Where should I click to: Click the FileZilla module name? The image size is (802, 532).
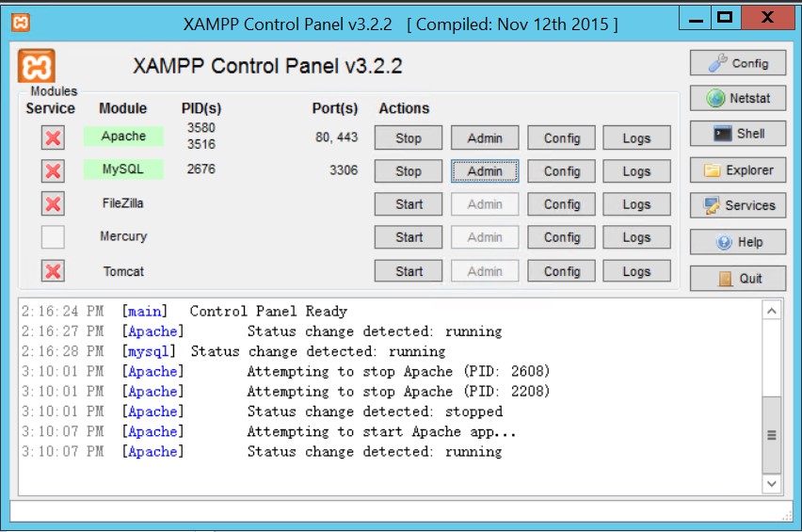point(122,203)
